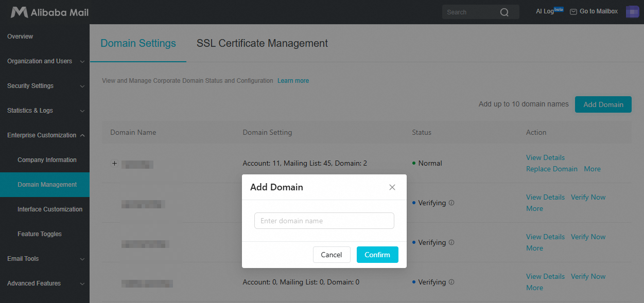Image resolution: width=644 pixels, height=303 pixels.
Task: Open the user avatar in top bar
Action: click(x=632, y=12)
